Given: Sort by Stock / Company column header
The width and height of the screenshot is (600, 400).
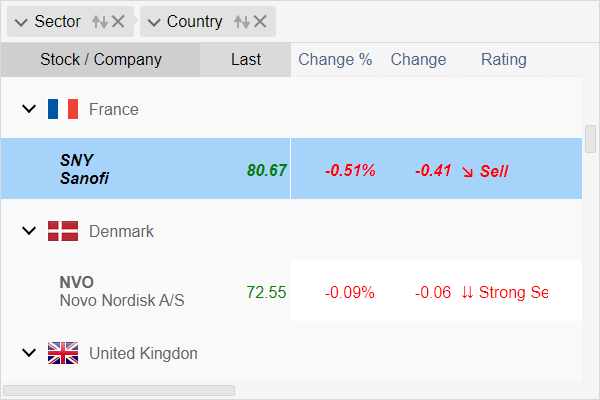Looking at the screenshot, I should click(100, 59).
